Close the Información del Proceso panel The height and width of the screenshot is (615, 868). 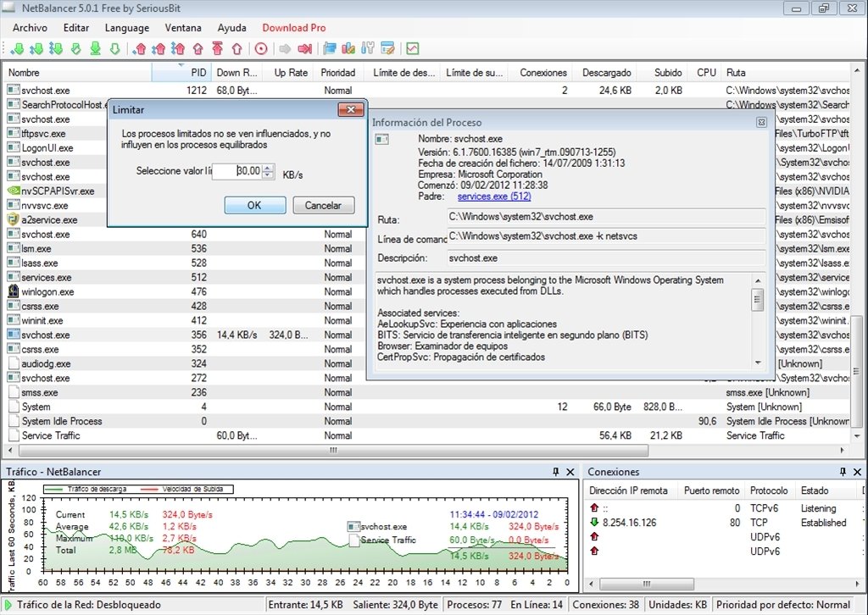click(x=761, y=122)
